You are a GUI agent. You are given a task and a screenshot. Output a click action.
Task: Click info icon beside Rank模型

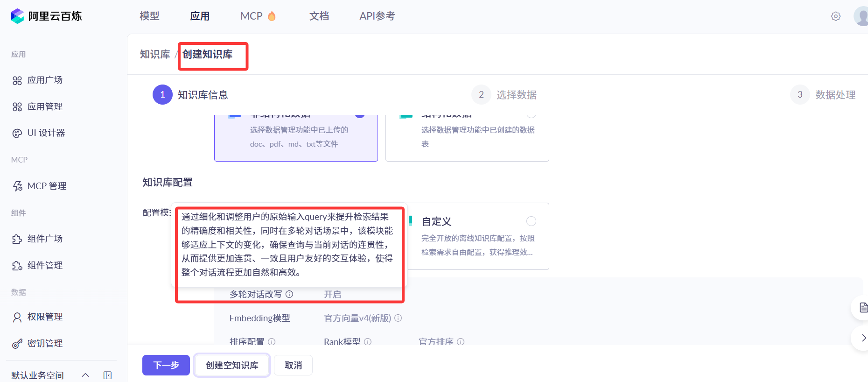click(368, 342)
